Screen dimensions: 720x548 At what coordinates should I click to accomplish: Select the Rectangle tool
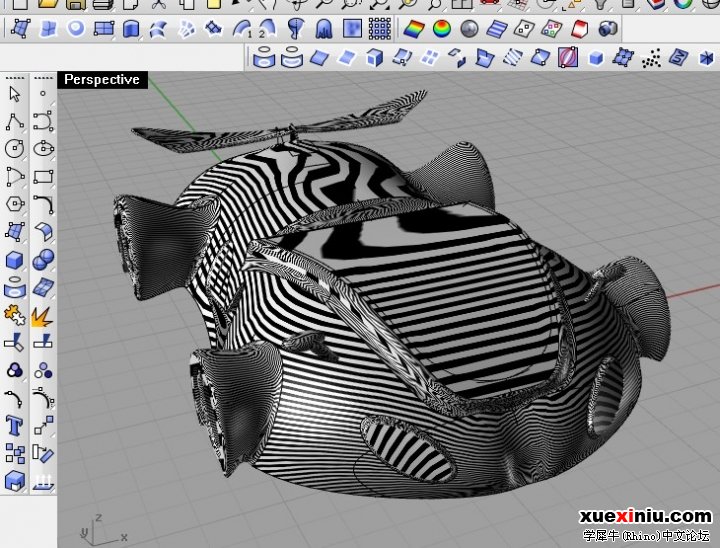[x=43, y=176]
